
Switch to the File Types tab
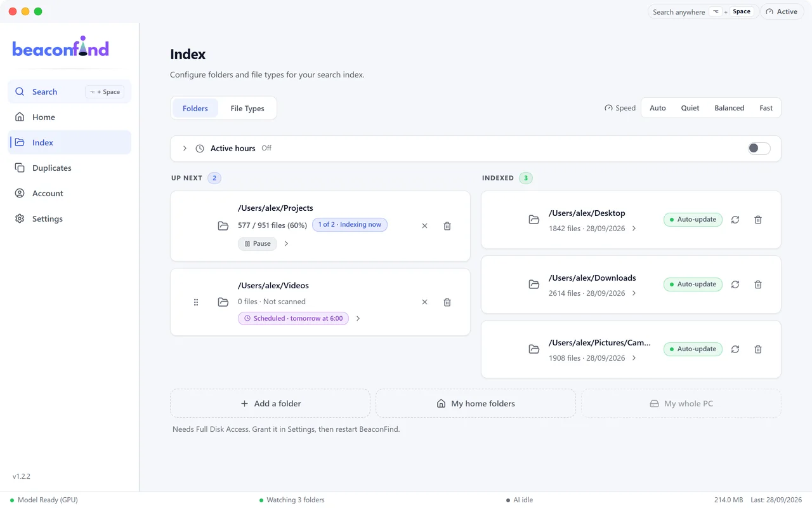pyautogui.click(x=247, y=109)
